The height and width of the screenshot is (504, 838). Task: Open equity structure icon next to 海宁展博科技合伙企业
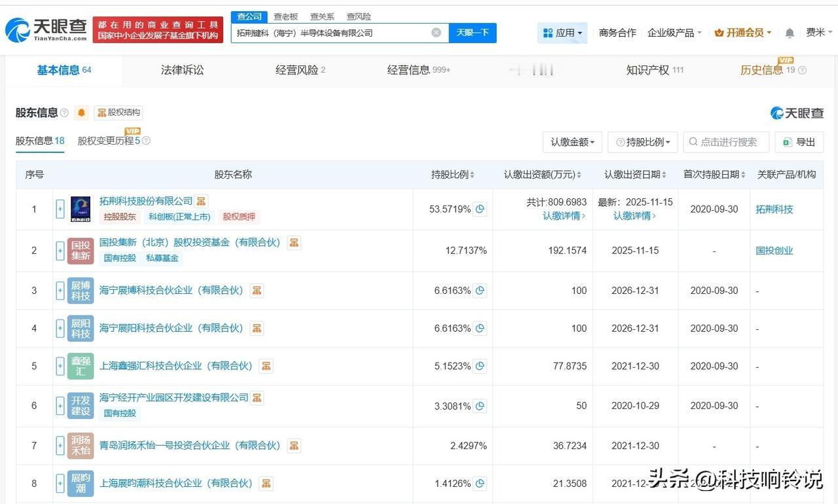click(257, 291)
